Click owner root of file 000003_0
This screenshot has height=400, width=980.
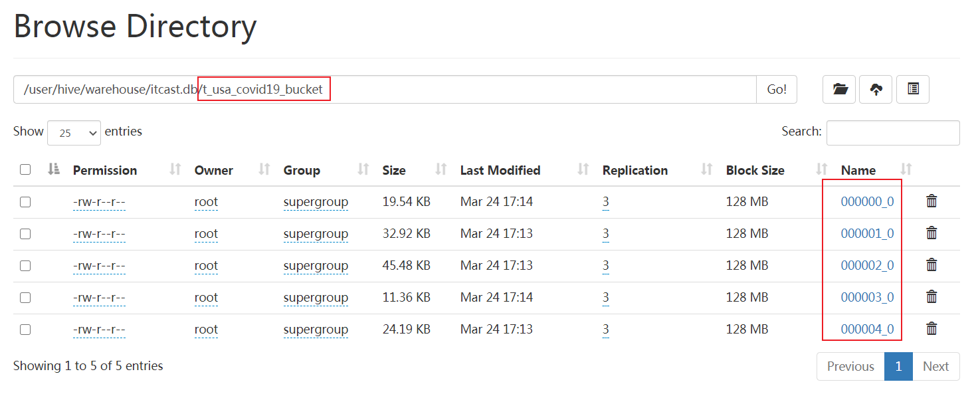[206, 297]
